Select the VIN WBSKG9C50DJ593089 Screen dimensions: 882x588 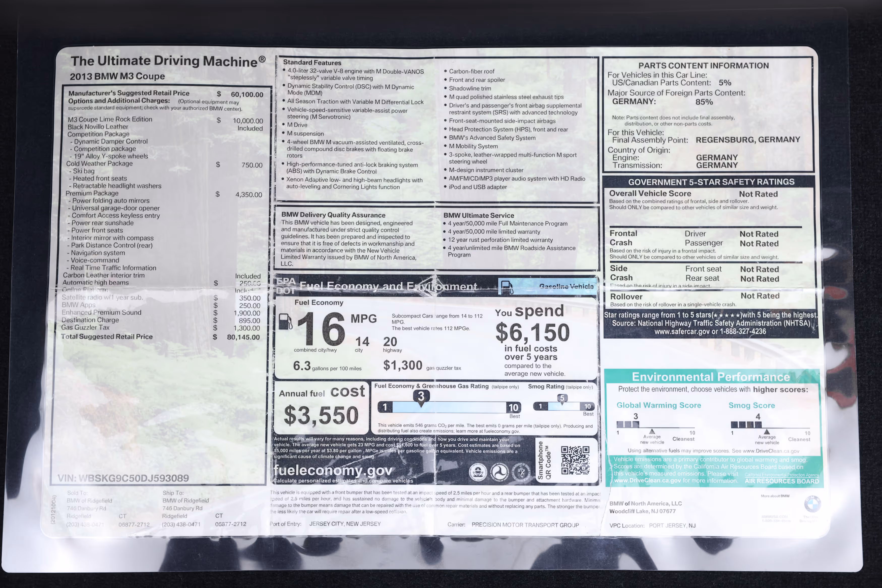point(123,478)
